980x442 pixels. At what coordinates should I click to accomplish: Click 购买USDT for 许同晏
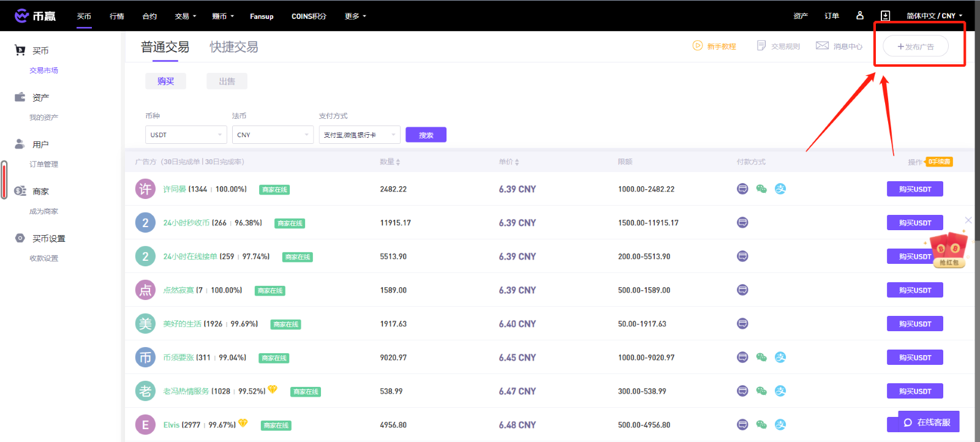[915, 189]
